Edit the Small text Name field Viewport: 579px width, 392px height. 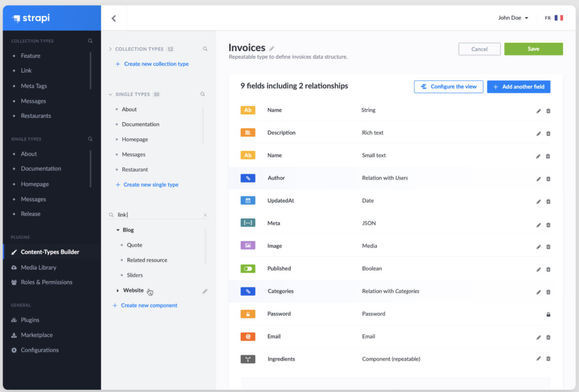(x=538, y=156)
